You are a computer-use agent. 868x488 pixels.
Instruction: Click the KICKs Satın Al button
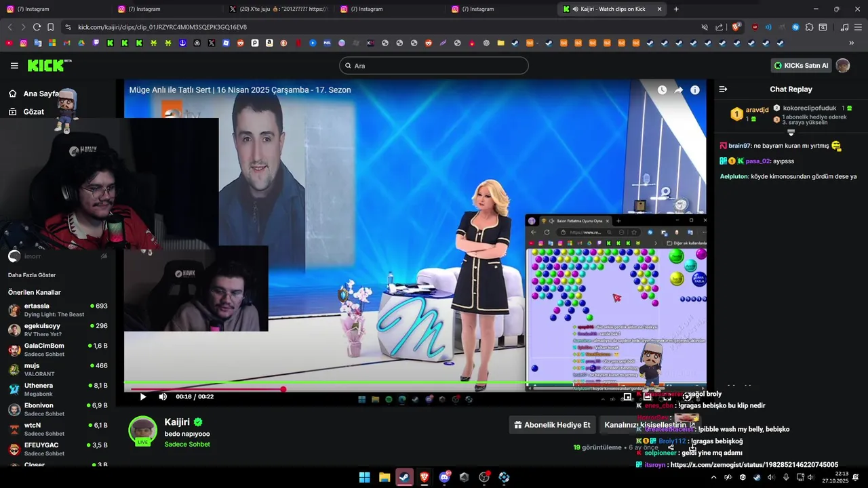pyautogui.click(x=802, y=66)
